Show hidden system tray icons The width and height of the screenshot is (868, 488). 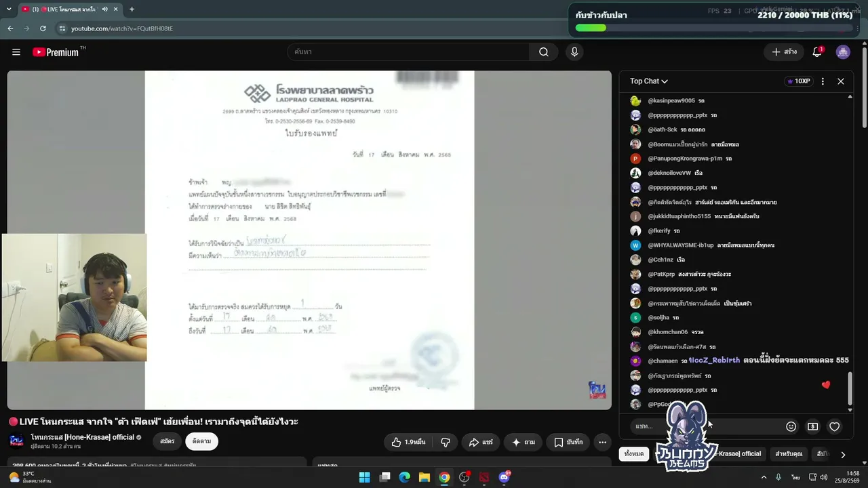(x=764, y=477)
